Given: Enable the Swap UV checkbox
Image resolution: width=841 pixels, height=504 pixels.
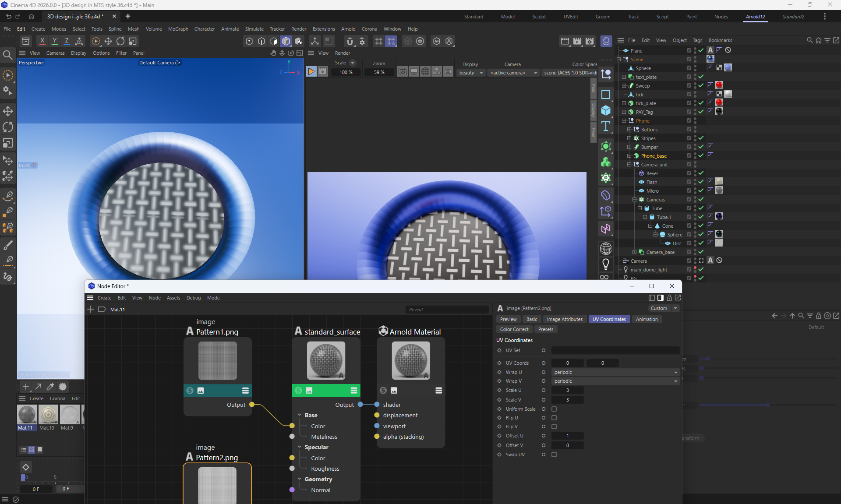Looking at the screenshot, I should point(554,455).
